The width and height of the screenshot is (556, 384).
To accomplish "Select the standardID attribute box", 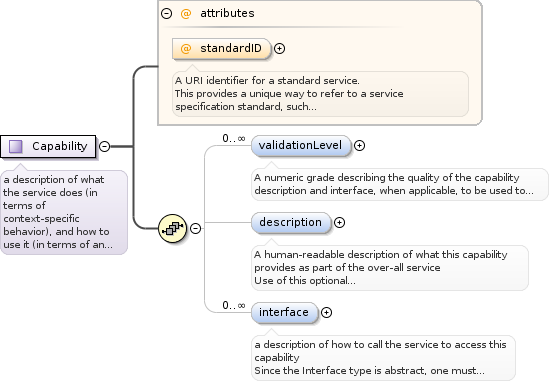I will (x=221, y=48).
